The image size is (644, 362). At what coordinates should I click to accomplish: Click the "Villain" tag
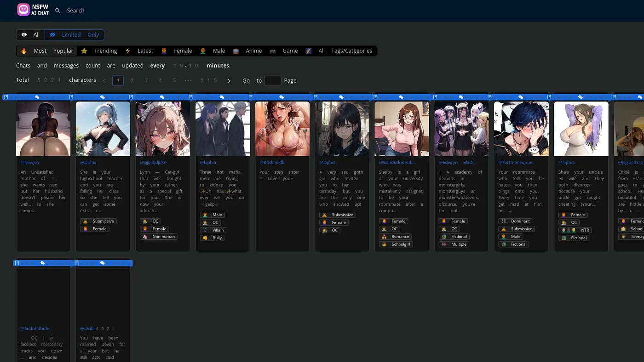point(214,230)
